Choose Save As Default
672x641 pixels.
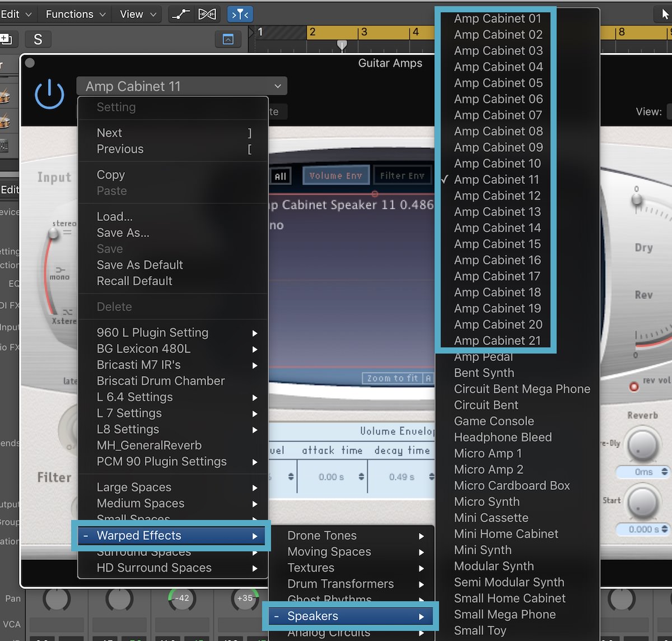173,264
